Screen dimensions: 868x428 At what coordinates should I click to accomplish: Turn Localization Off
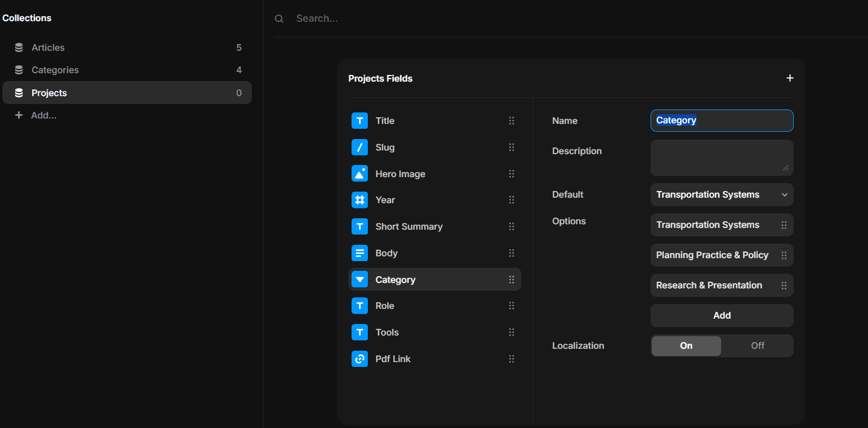click(x=757, y=346)
